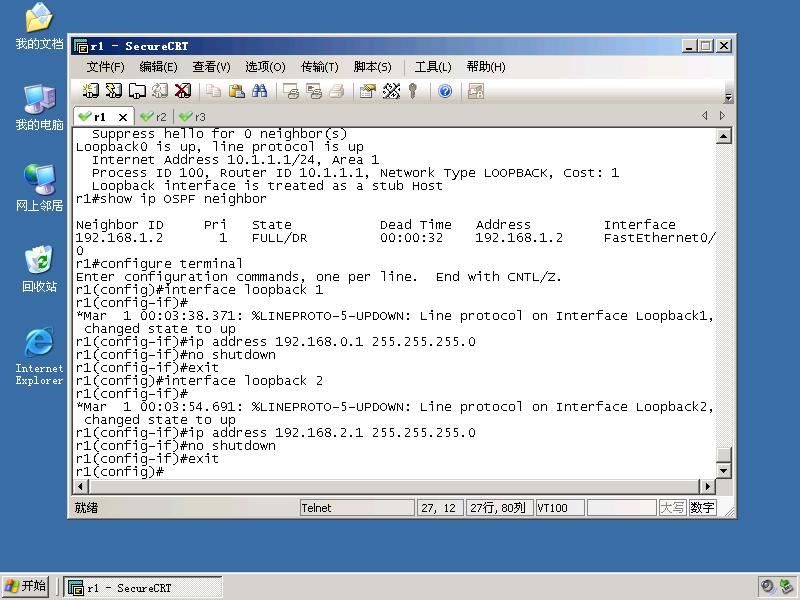
Task: Open the 工具(L) menu
Action: pos(433,67)
